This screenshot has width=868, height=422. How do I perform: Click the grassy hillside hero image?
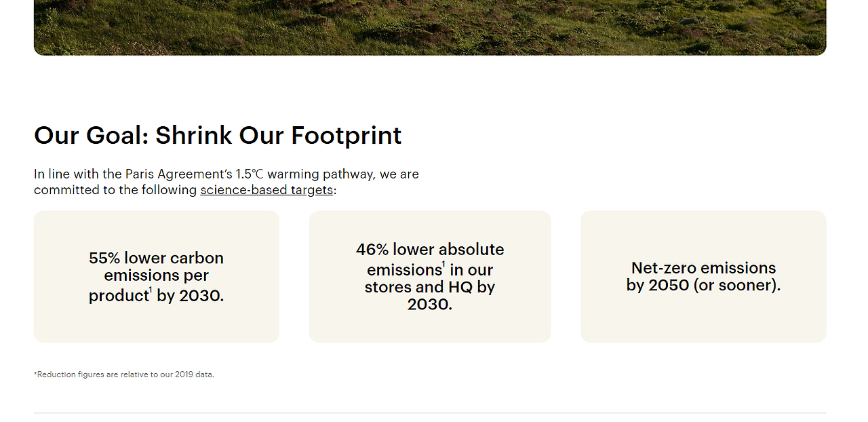[430, 27]
